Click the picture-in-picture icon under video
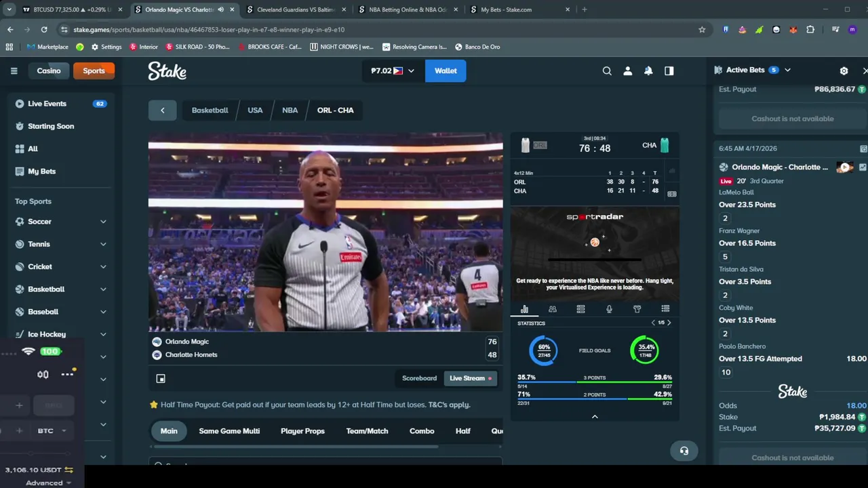This screenshot has height=488, width=868. [x=161, y=378]
